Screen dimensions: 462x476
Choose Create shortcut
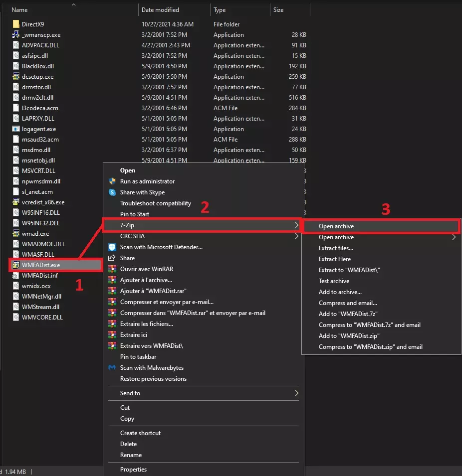coord(140,433)
